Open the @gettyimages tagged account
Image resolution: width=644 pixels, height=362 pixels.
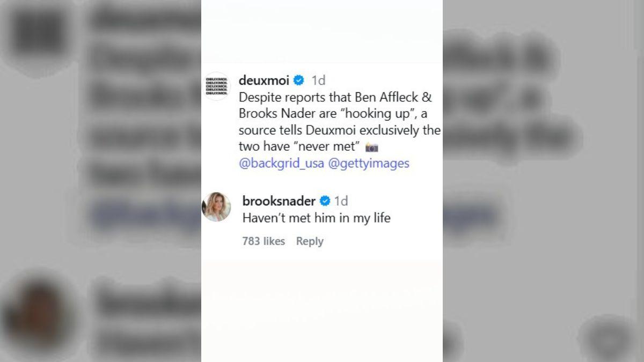[x=369, y=163]
